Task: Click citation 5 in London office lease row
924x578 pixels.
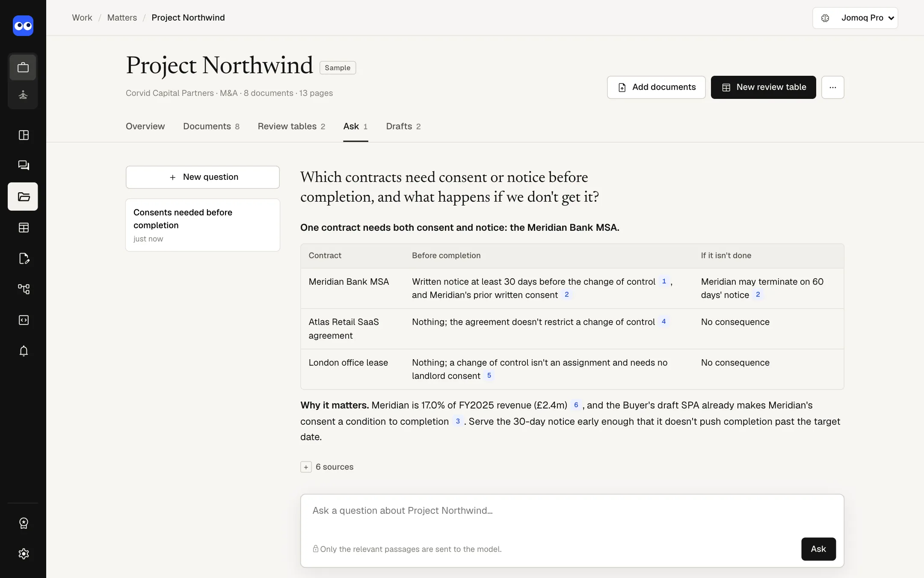Action: pos(489,375)
